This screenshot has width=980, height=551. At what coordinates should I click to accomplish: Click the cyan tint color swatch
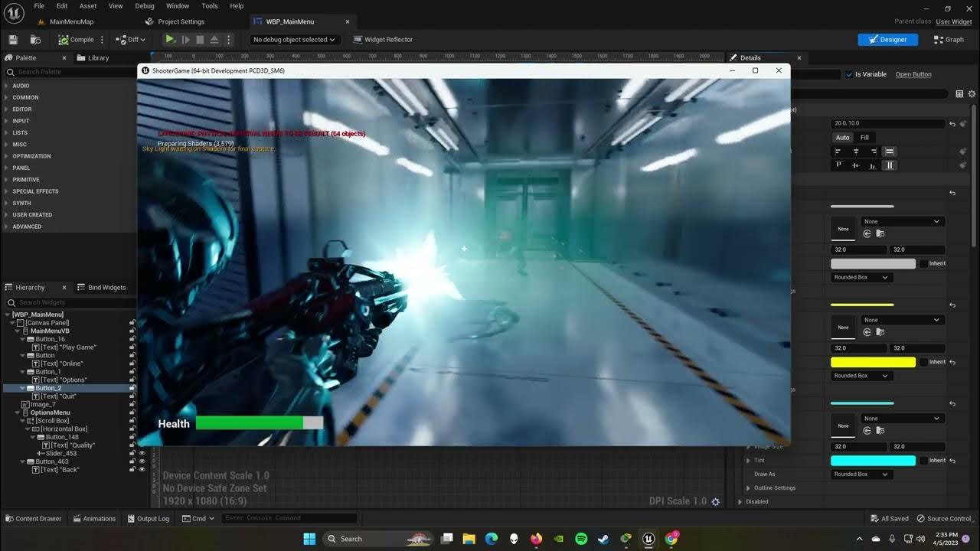tap(873, 461)
